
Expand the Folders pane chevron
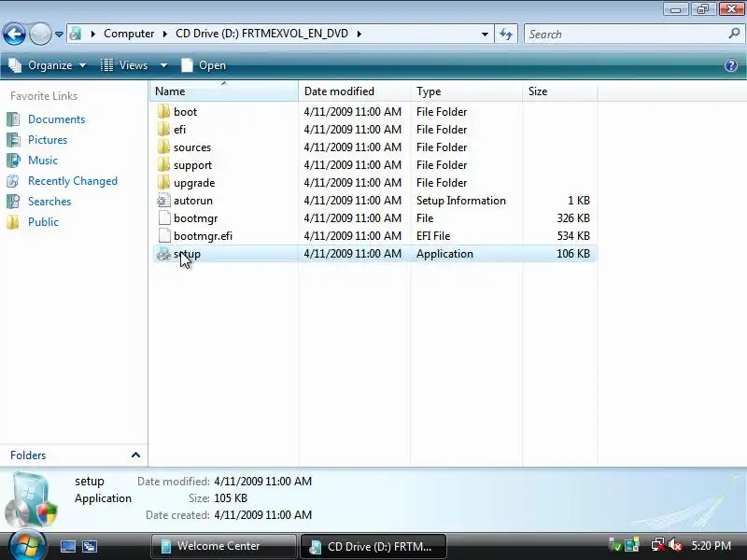point(135,455)
